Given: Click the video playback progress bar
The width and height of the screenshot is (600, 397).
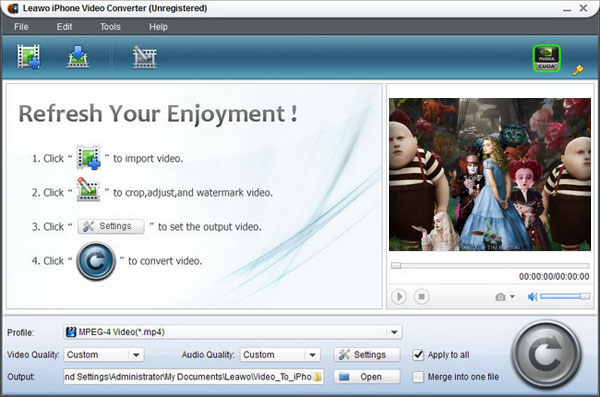Looking at the screenshot, I should pos(490,265).
